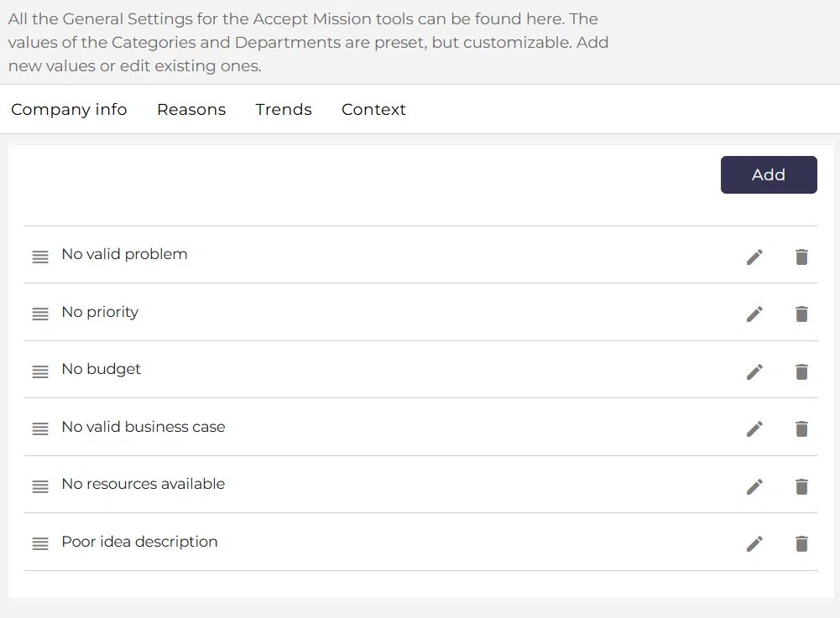Edit the 'Poor idea description' reason

coord(754,544)
